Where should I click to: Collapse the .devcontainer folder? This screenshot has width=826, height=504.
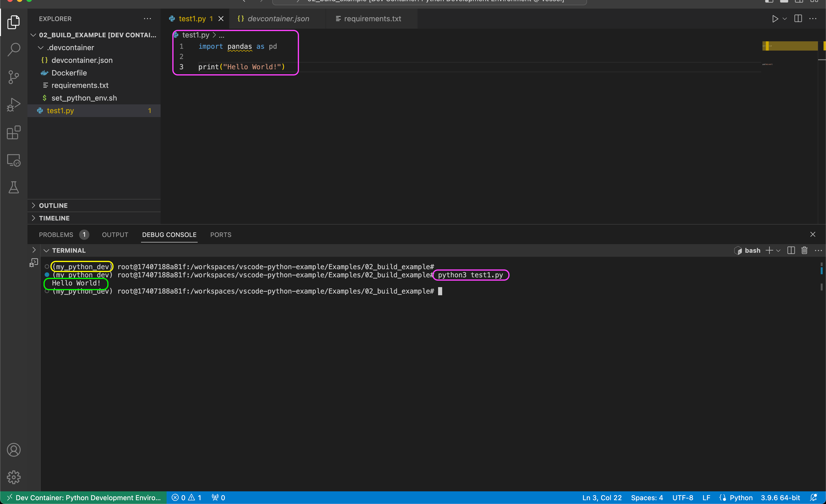pos(41,48)
